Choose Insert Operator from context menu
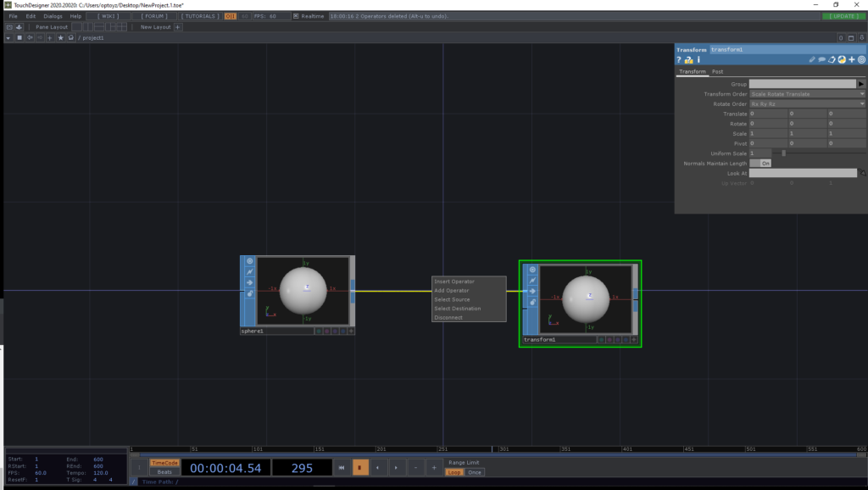The height and width of the screenshot is (490, 868). point(454,281)
